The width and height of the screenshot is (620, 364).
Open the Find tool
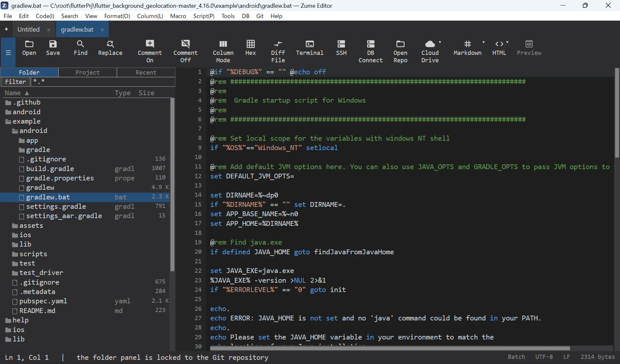tap(80, 48)
